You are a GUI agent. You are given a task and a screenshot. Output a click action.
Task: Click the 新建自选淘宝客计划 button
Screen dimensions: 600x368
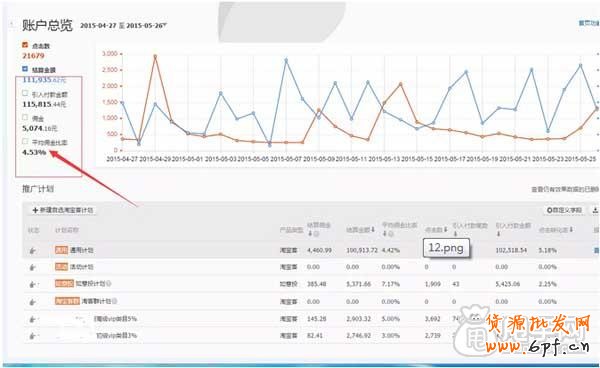click(63, 210)
